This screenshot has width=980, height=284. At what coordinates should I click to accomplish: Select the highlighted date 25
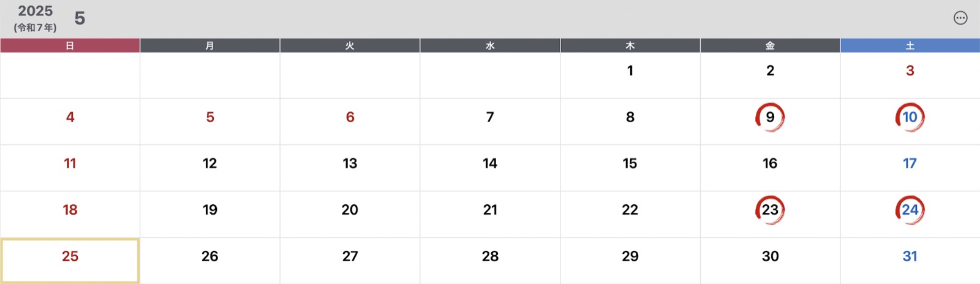click(x=70, y=261)
